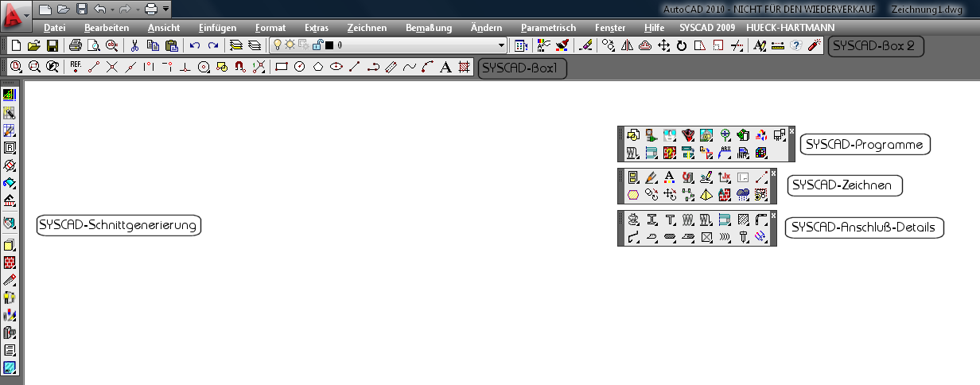Open the layer list dropdown arrow
This screenshot has width=980, height=385.
coord(501,46)
